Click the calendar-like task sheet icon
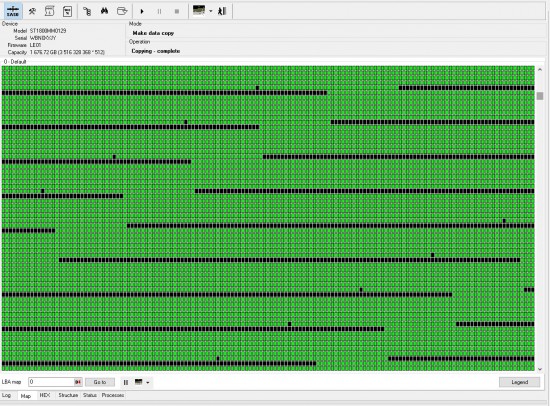The height and width of the screenshot is (406, 550). 49,11
